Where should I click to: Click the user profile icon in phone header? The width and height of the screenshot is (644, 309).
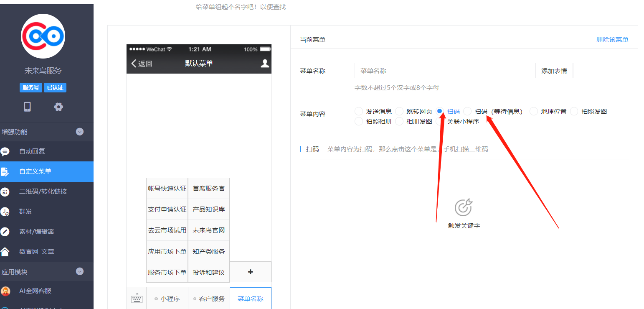[265, 63]
